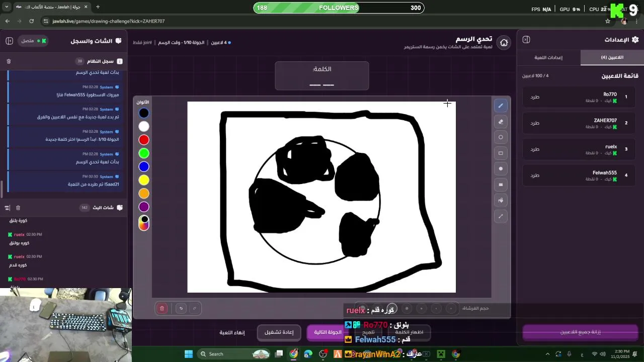Image resolution: width=644 pixels, height=362 pixels.
Task: Pick the black color swatch
Action: pos(144,113)
